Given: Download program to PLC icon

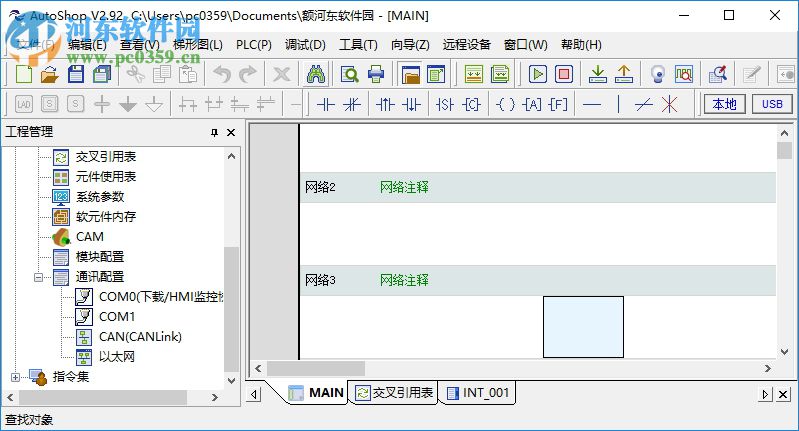Looking at the screenshot, I should click(x=597, y=74).
